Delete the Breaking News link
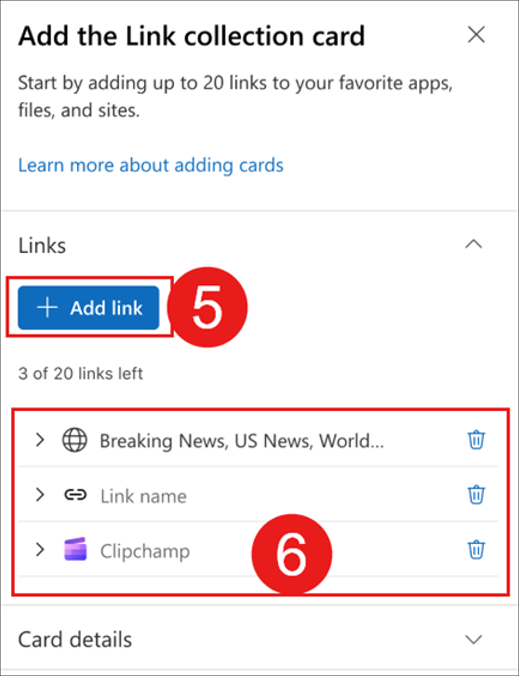 click(476, 440)
